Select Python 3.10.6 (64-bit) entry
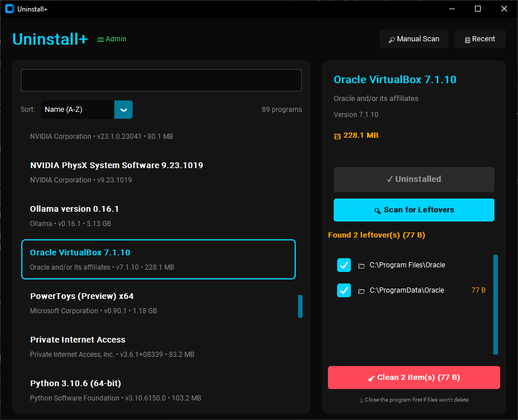Image resolution: width=518 pixels, height=420 pixels. point(159,390)
